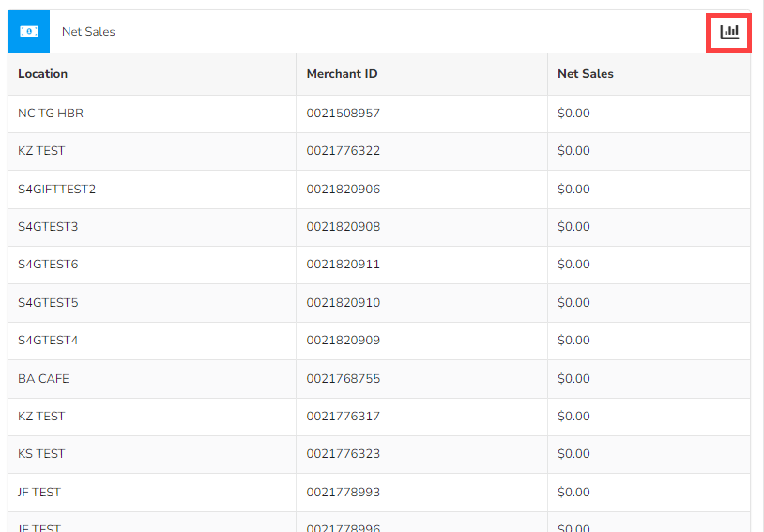
Task: Click the S4GTEST6 location cell
Action: (x=48, y=265)
